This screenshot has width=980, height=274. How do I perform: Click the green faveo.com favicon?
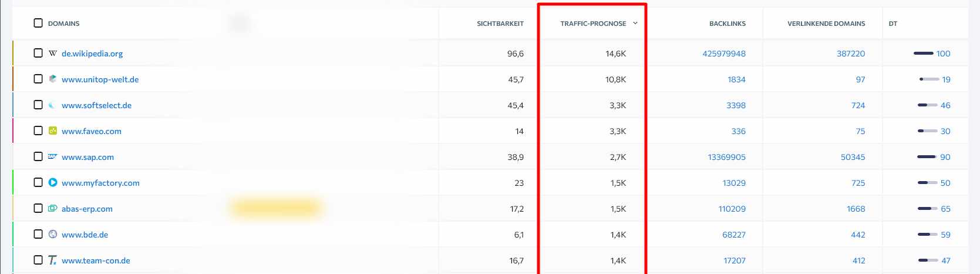(53, 131)
